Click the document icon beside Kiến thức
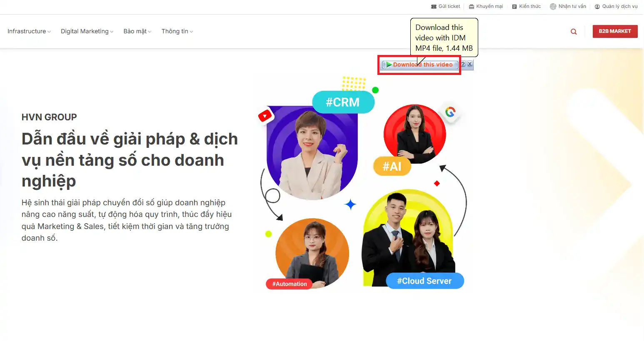 point(514,7)
